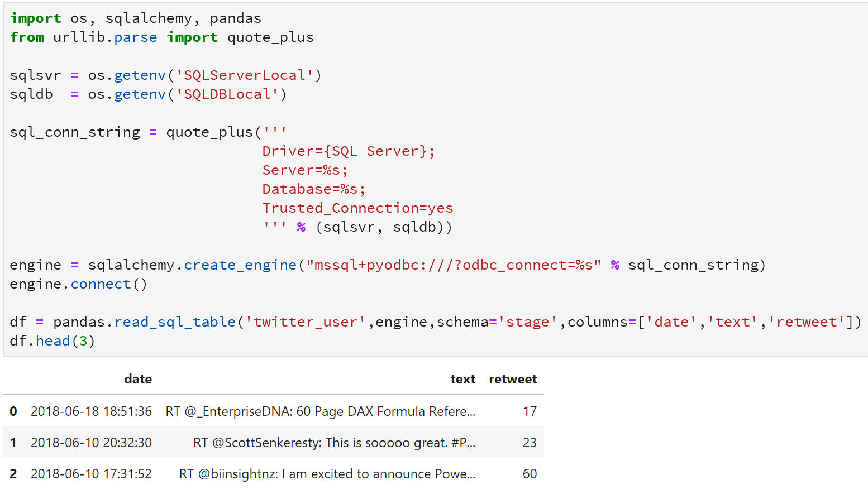The image size is (868, 499).
Task: Click the create_engine function name
Action: (x=239, y=265)
